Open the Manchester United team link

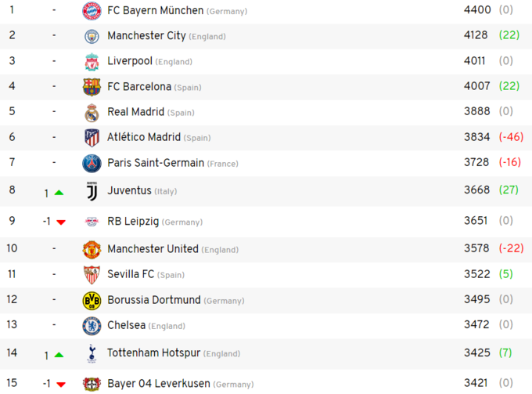[x=153, y=249]
